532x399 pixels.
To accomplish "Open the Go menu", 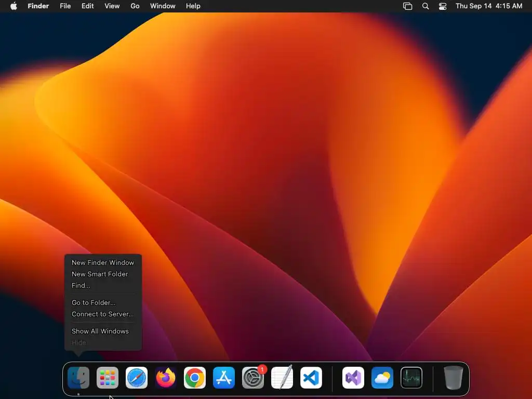I will [135, 6].
